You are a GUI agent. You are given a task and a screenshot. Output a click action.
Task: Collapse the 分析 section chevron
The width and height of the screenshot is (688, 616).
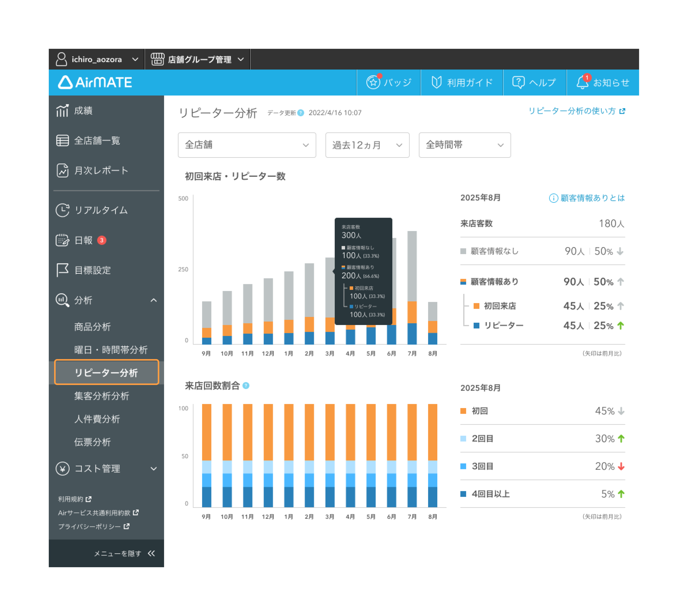coord(154,300)
